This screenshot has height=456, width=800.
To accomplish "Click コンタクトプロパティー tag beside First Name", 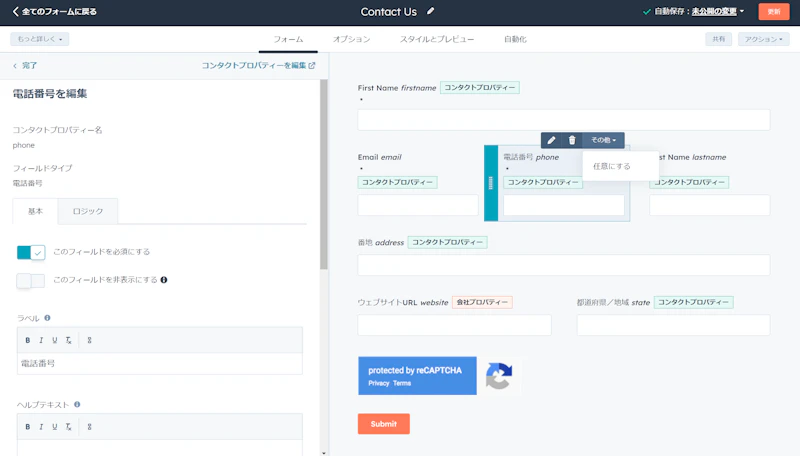I will (x=480, y=88).
